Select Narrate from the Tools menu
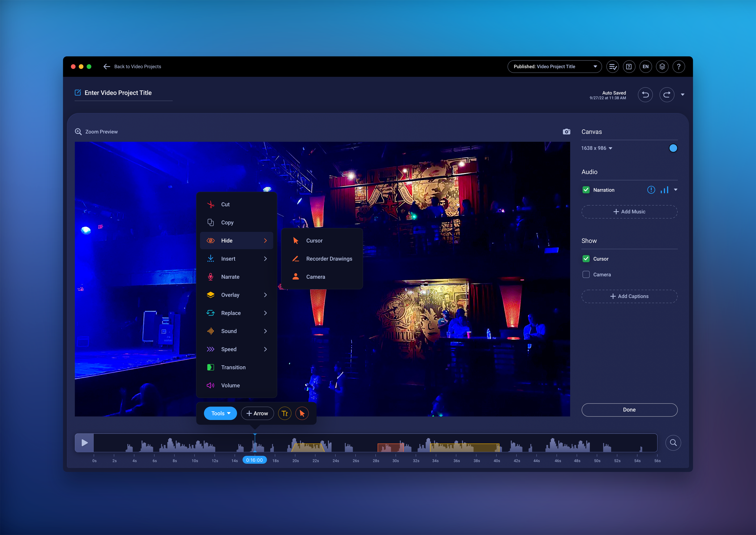The height and width of the screenshot is (535, 756). 230,277
